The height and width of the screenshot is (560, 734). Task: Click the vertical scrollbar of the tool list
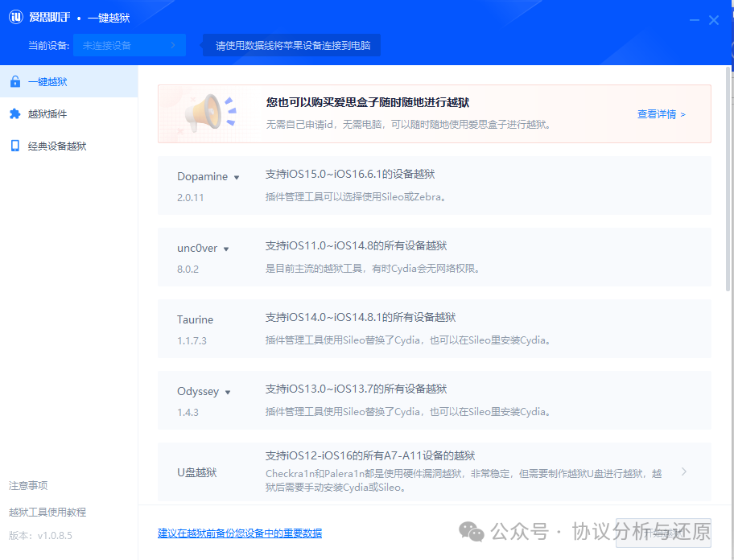point(728,179)
